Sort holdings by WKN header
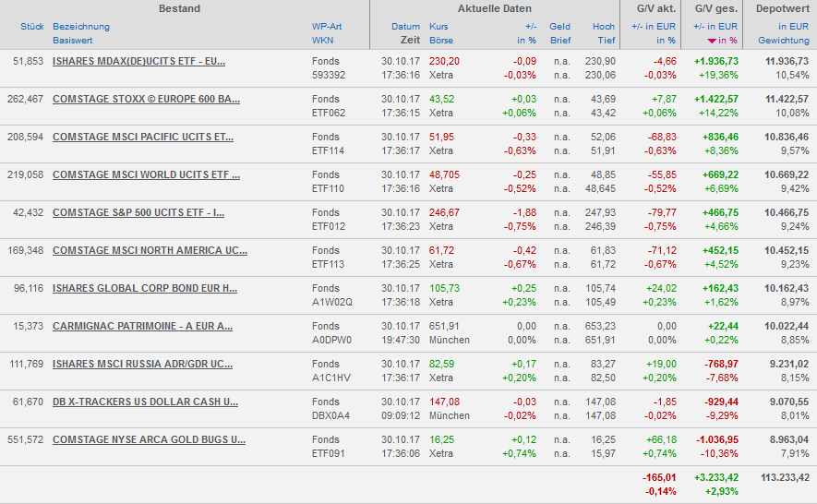Image resolution: width=817 pixels, height=504 pixels. coord(322,41)
